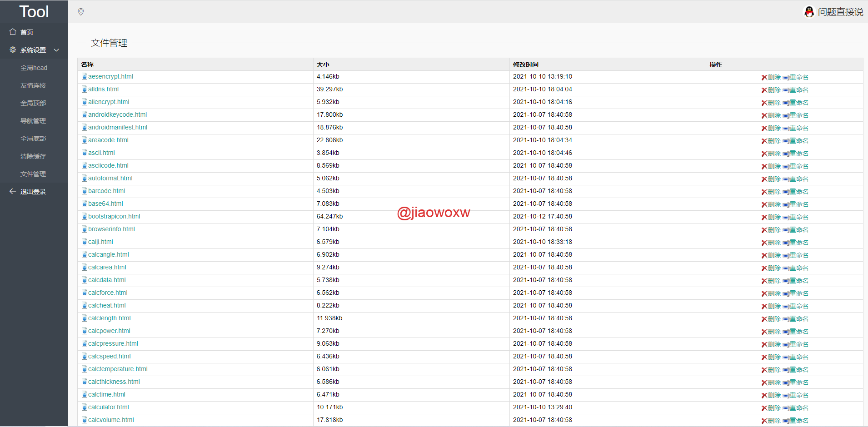Open the 问题直接说 contact link
This screenshot has height=427, width=868.
[x=840, y=12]
